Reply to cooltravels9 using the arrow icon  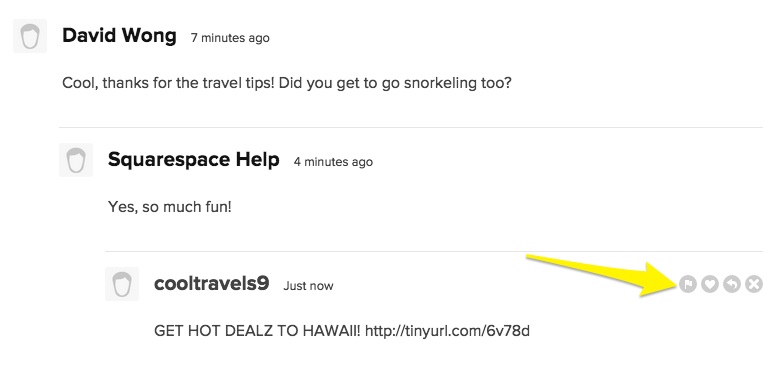point(732,284)
